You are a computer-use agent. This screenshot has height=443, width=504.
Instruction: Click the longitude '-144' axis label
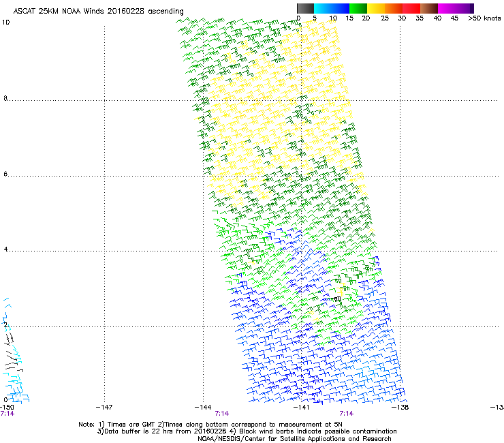203,408
